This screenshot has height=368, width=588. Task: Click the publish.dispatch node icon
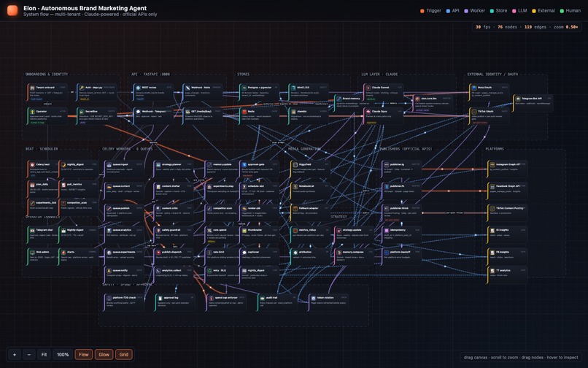158,253
